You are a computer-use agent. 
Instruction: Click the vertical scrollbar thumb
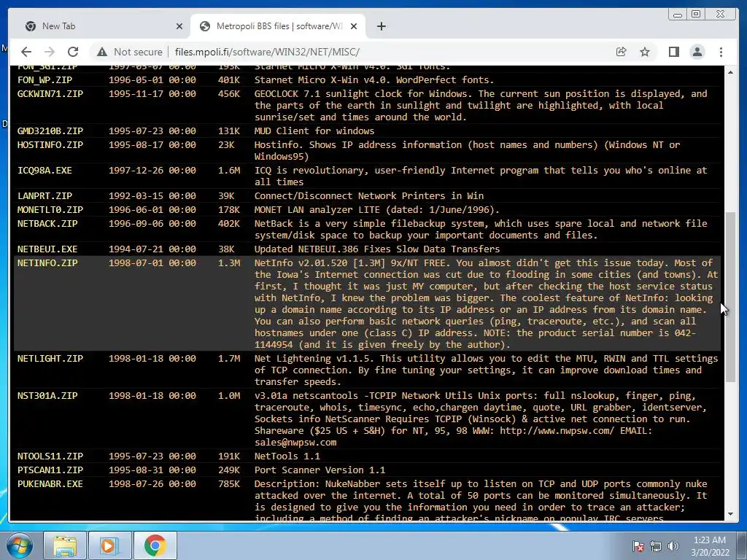point(730,297)
